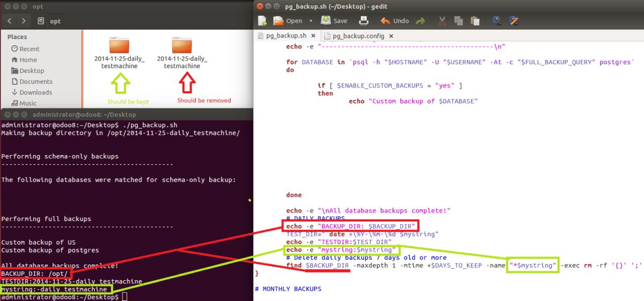This screenshot has height=301, width=644.
Task: Click the 'if [ $ENABLE_CUSTOM_BACKUPS = "yes" ]' line
Action: (x=390, y=85)
